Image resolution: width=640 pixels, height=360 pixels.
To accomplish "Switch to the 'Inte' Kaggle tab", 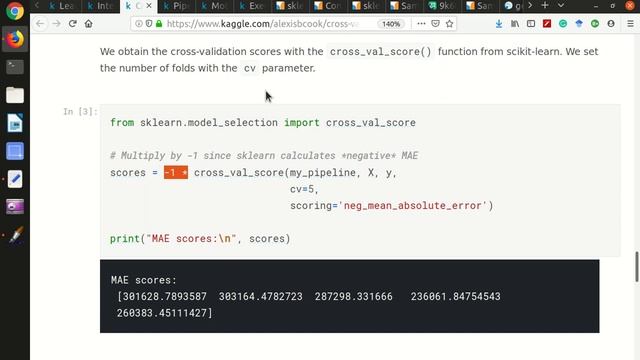I will 100,6.
